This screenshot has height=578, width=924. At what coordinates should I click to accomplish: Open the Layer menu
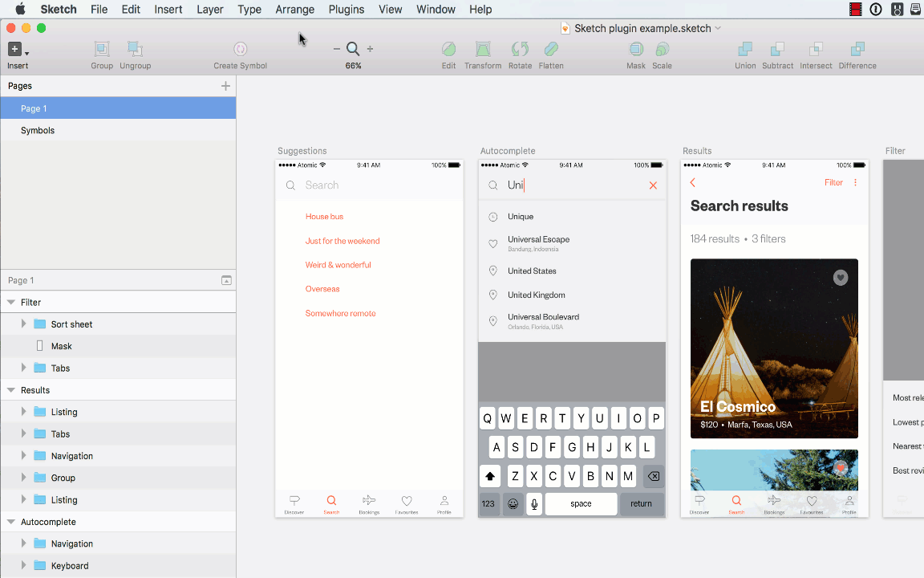[210, 10]
